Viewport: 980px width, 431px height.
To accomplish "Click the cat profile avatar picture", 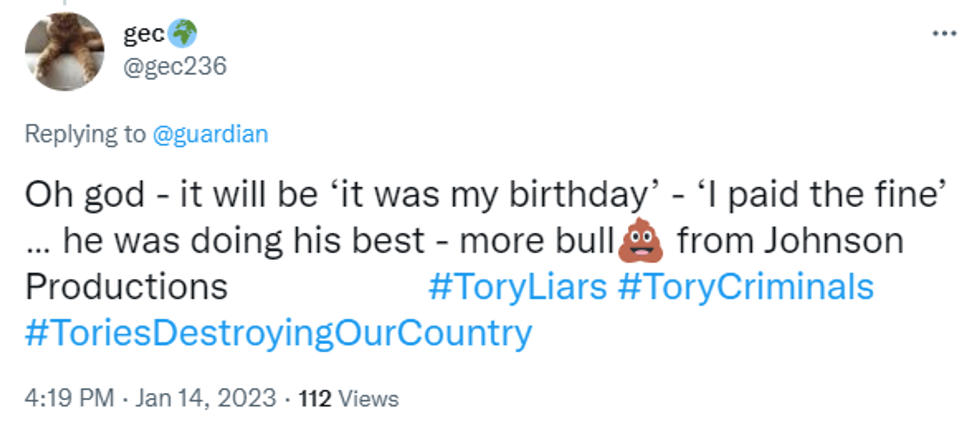I will click(64, 52).
